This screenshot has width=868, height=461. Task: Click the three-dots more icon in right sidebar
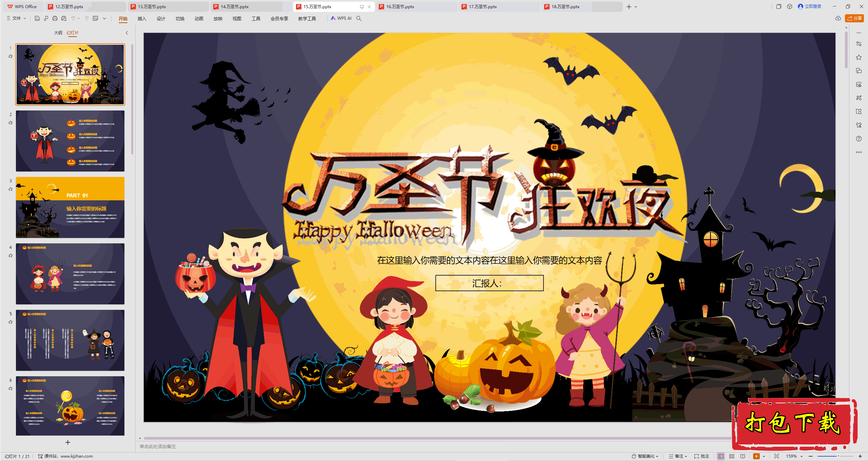(x=859, y=152)
